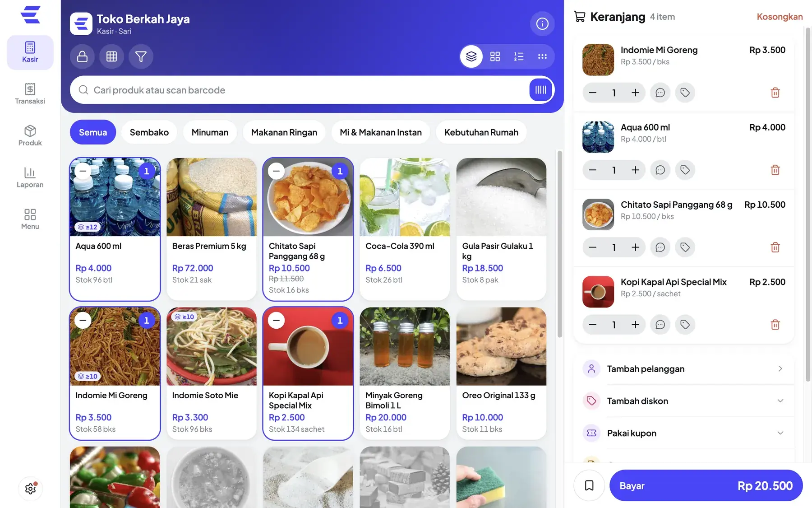Image resolution: width=812 pixels, height=508 pixels.
Task: Apply discount tag on Indomie Mi Goreng item
Action: [685, 93]
